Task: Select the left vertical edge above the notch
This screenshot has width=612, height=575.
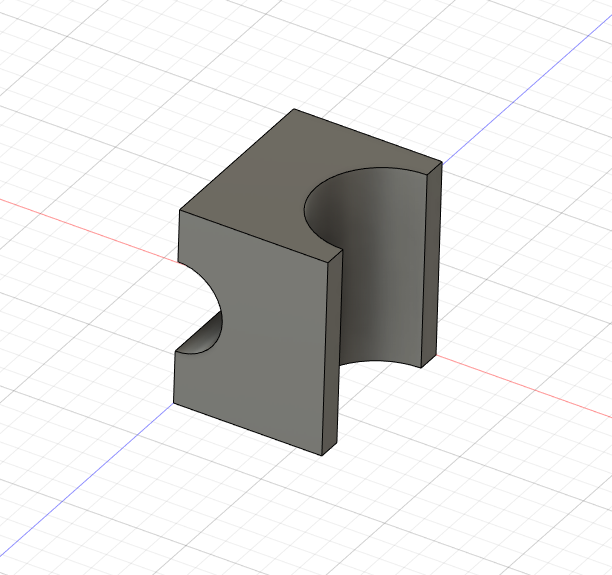Action: [178, 236]
